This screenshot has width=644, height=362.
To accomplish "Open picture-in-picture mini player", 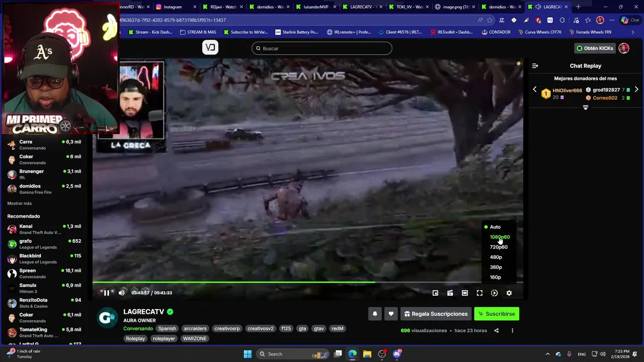I will (x=435, y=293).
